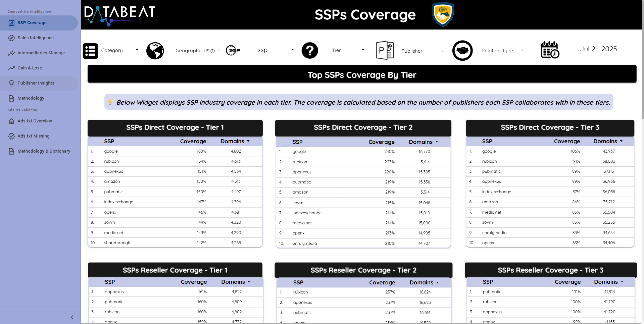Viewport: 644px width, 324px height.
Task: Sort Reseller Tier 2 by Domains column
Action: click(x=424, y=282)
